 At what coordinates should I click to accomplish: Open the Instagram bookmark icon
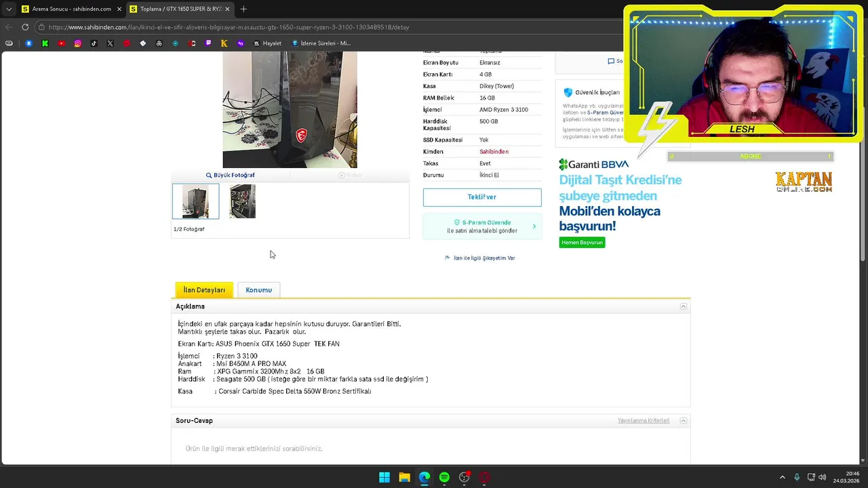pos(77,43)
